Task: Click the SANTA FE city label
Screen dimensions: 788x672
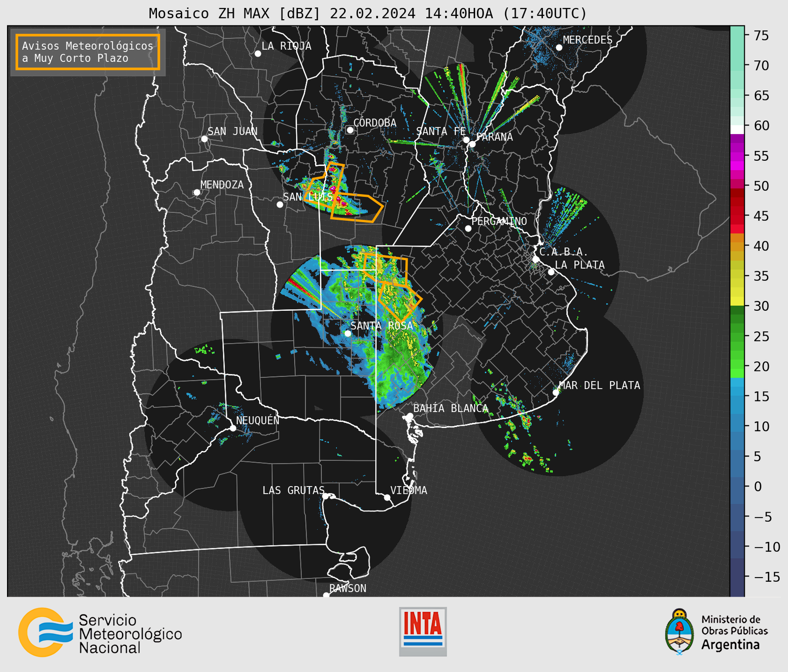Action: click(440, 131)
